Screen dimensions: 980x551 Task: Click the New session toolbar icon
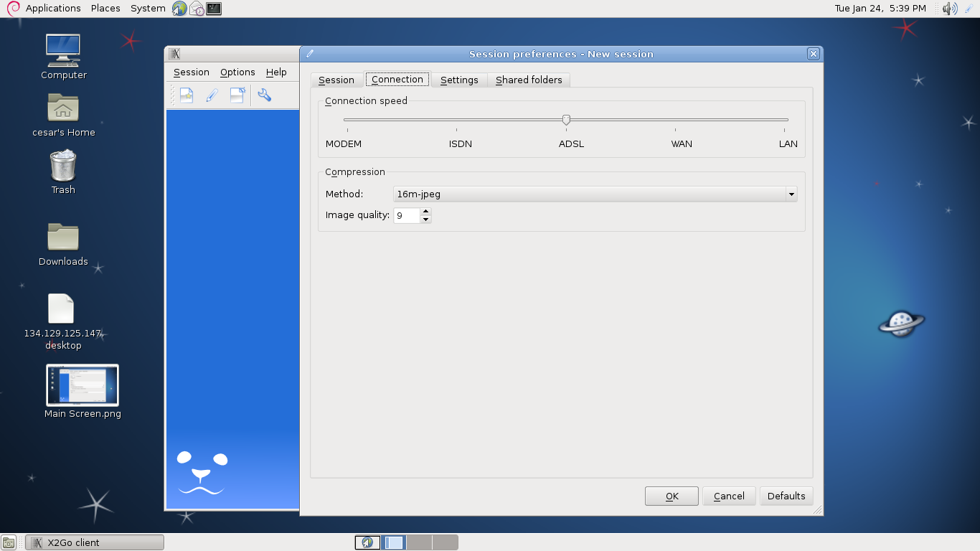coord(187,95)
